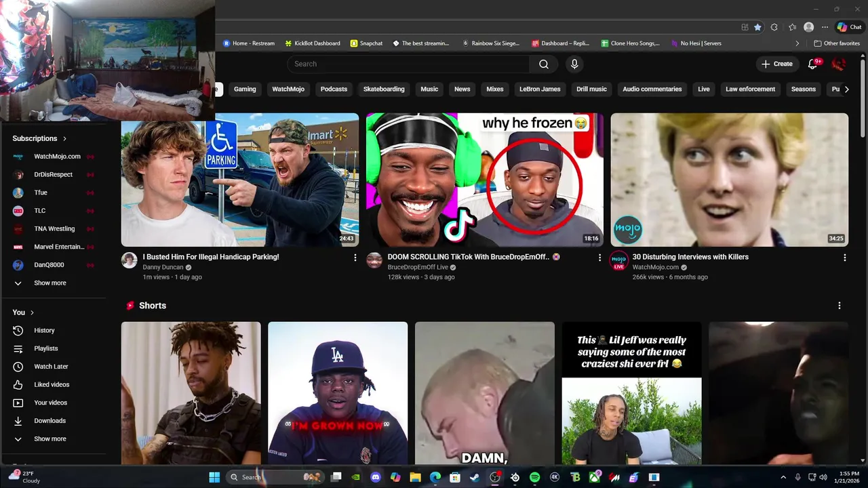Open browser Settings and more ellipsis
Viewport: 868px width, 488px height.
[825, 27]
